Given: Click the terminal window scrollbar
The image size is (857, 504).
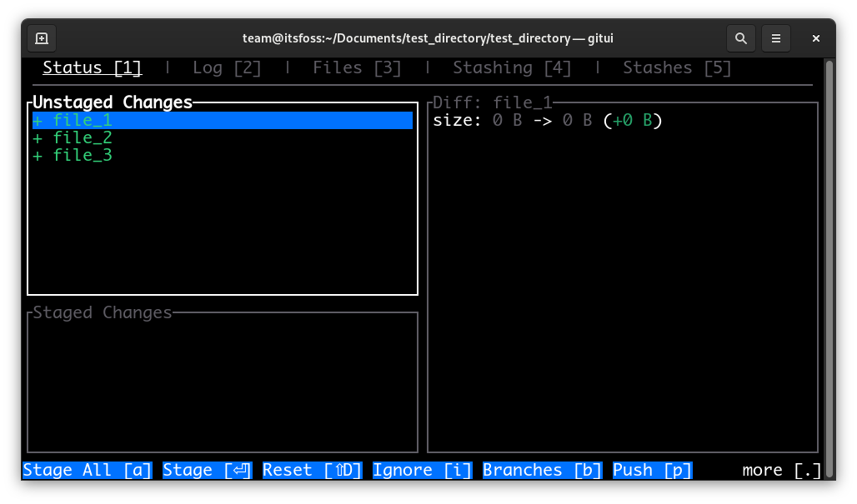Looking at the screenshot, I should pyautogui.click(x=829, y=250).
